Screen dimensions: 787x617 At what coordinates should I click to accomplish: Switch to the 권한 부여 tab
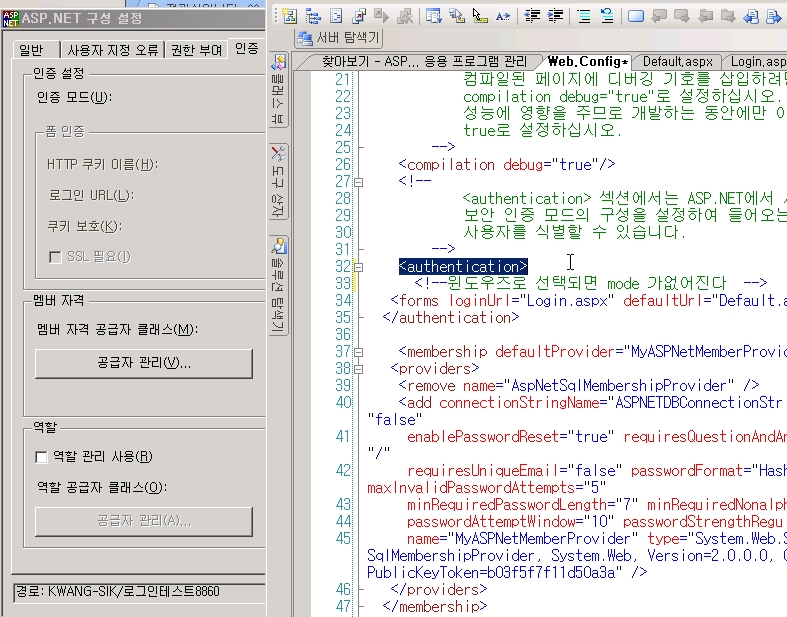click(x=196, y=50)
